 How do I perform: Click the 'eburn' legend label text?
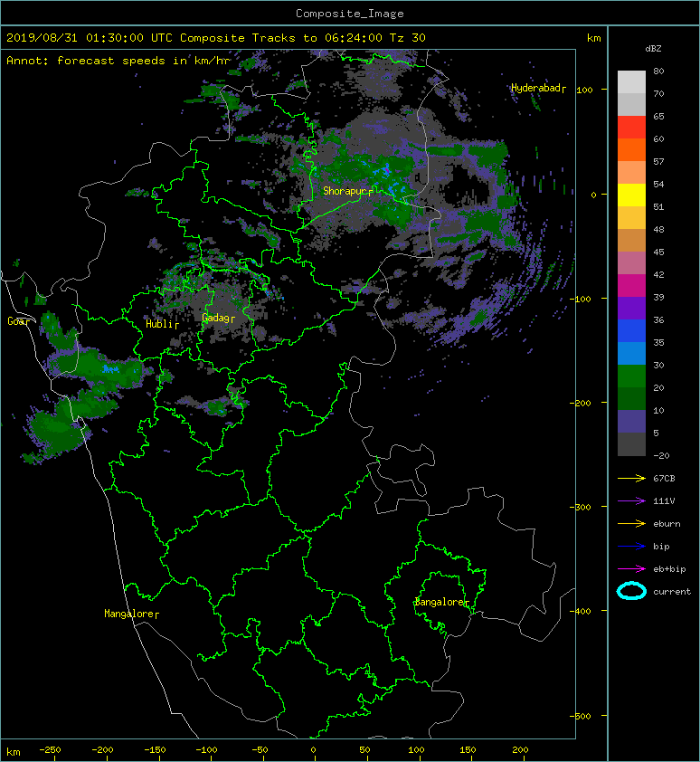click(667, 523)
